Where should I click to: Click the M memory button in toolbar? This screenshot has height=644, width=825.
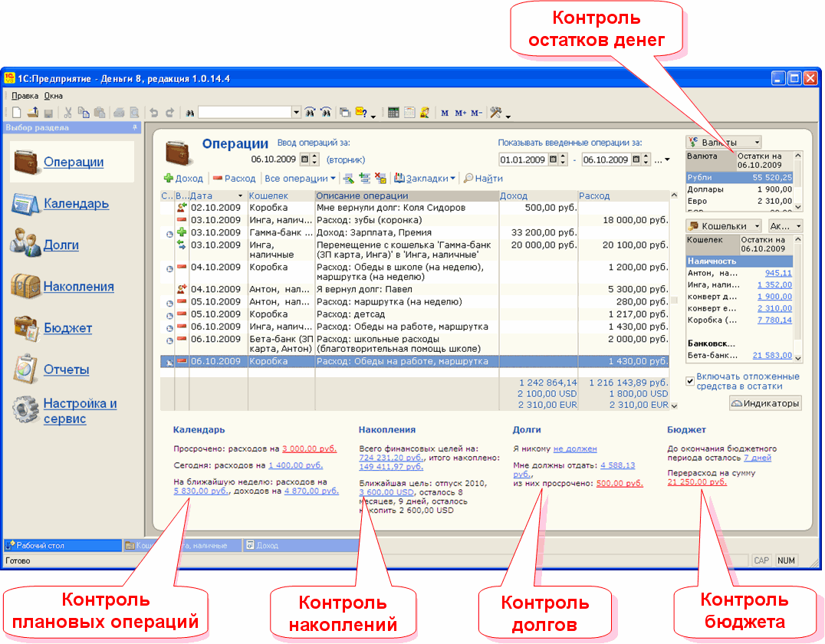pos(445,113)
